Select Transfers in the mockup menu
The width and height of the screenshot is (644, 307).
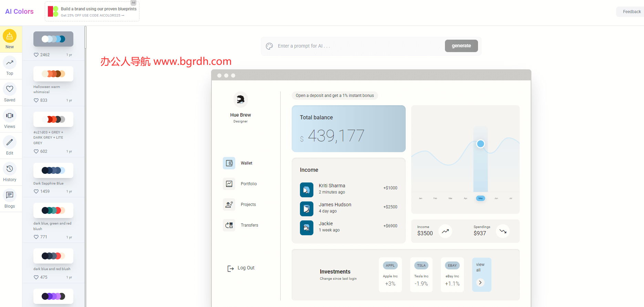[249, 225]
